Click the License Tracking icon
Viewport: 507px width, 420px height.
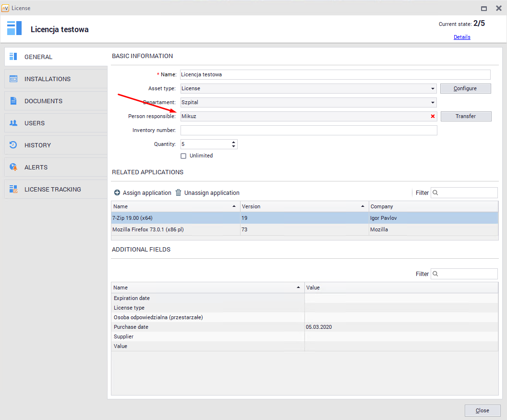(13, 189)
